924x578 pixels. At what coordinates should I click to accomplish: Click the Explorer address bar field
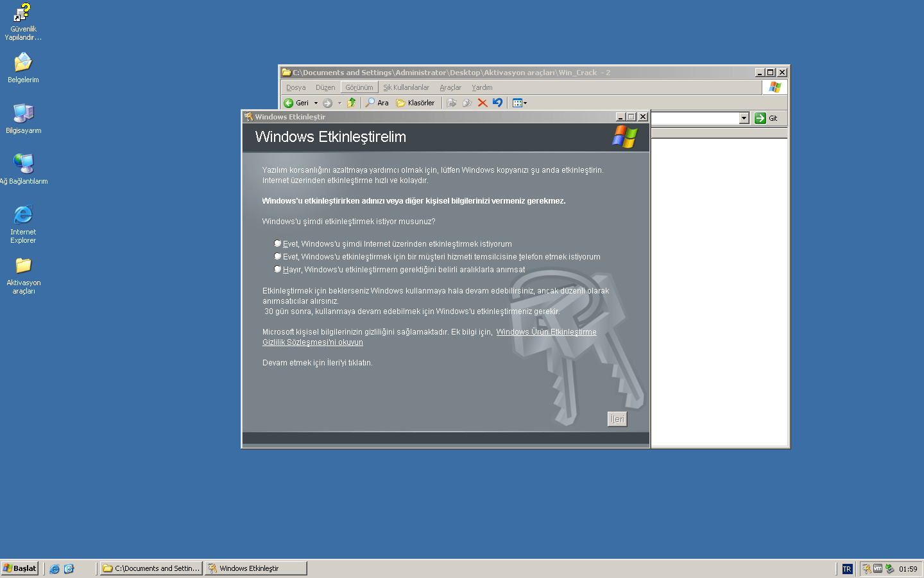coord(696,118)
